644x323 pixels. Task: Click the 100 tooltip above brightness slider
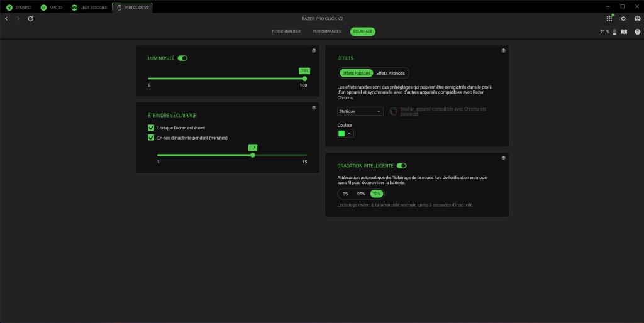(304, 71)
